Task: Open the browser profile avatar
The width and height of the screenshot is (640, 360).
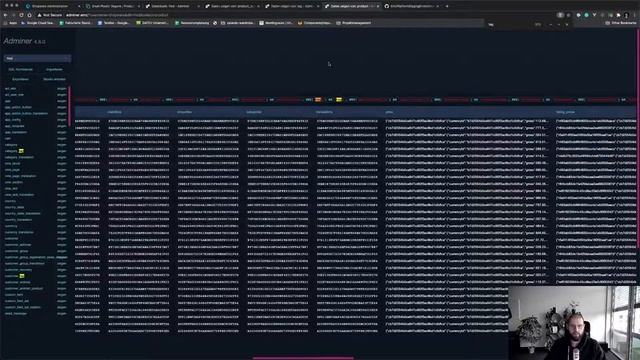Action: [626, 15]
